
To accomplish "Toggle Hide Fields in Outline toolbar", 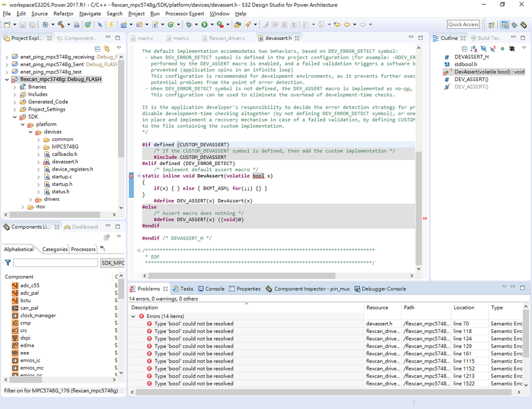I will tap(483, 48).
